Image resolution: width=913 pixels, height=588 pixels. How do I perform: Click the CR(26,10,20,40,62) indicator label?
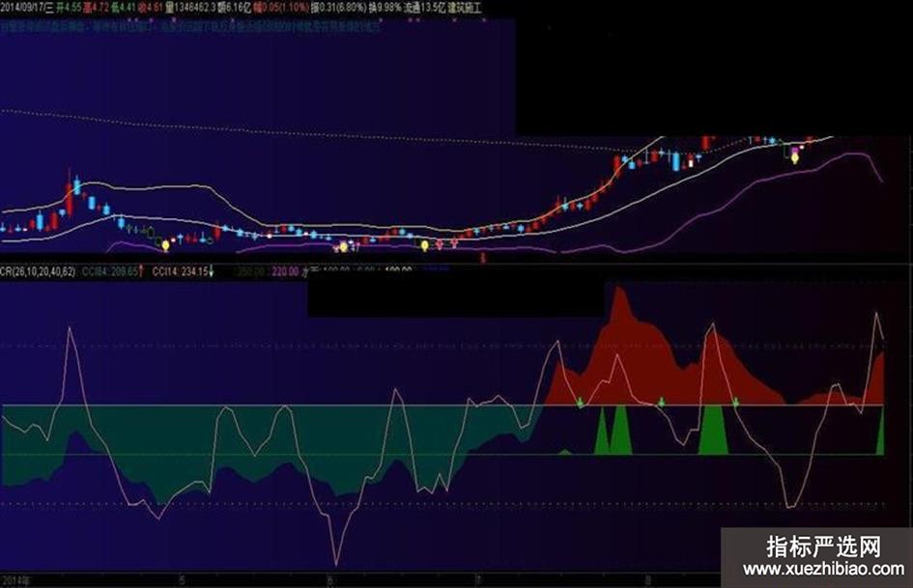(x=38, y=271)
